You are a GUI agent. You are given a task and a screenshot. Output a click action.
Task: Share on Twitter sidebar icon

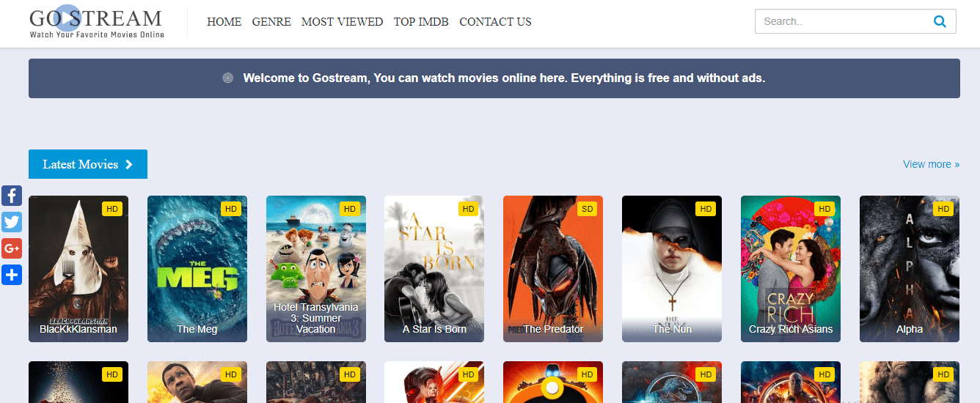tap(12, 222)
